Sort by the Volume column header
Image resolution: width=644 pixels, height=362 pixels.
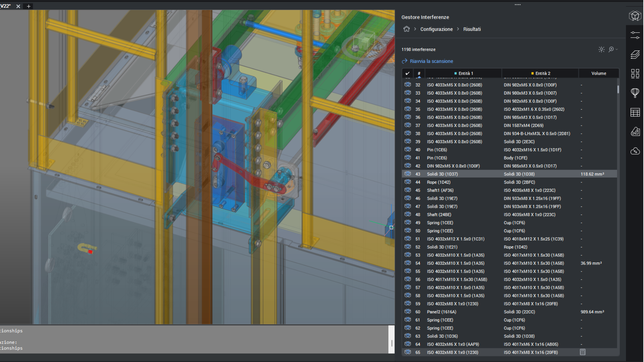pos(598,73)
